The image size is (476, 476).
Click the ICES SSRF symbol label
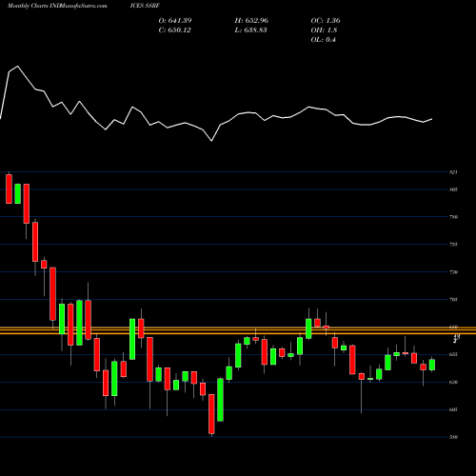(145, 6)
